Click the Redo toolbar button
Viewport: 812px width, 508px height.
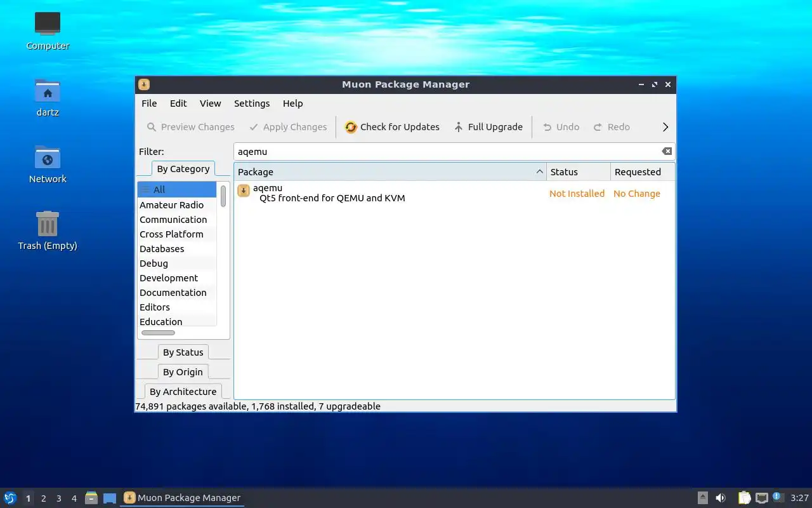(612, 127)
